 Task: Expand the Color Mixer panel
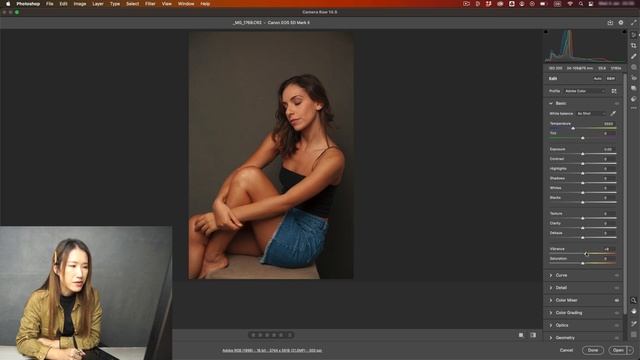pos(551,300)
